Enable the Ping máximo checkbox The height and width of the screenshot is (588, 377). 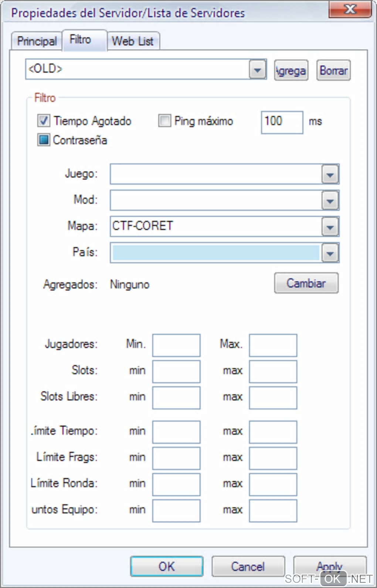[164, 121]
